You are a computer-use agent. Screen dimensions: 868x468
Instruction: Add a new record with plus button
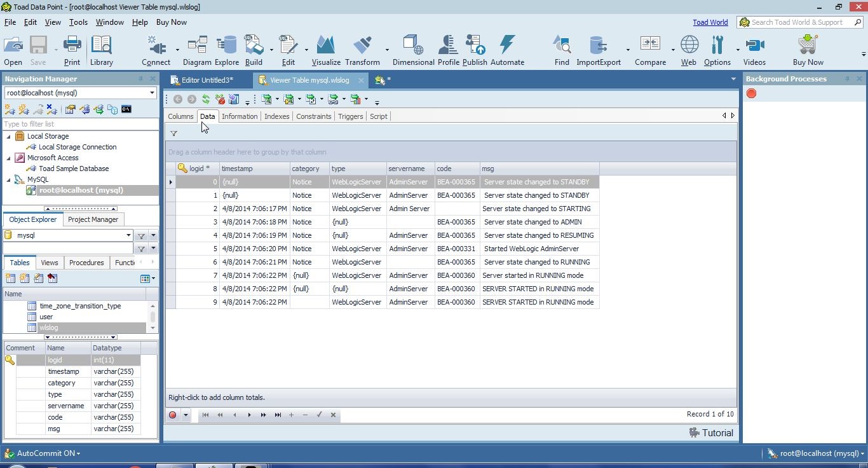point(291,415)
